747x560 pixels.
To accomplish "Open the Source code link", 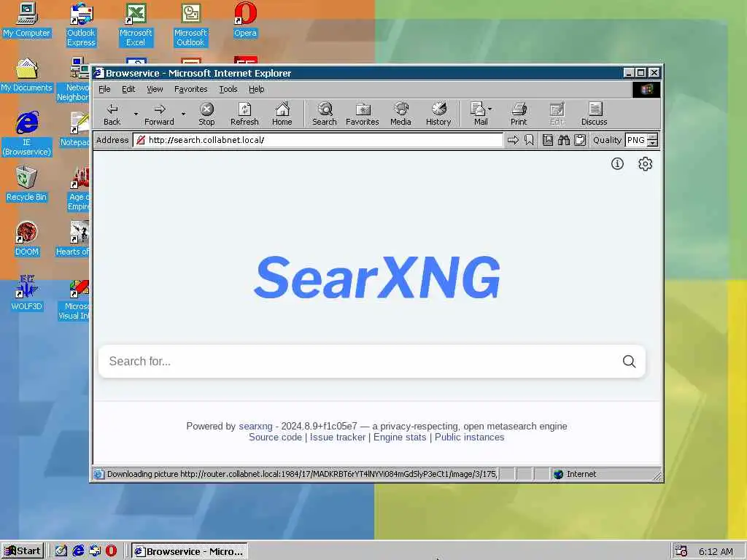I will pyautogui.click(x=275, y=437).
